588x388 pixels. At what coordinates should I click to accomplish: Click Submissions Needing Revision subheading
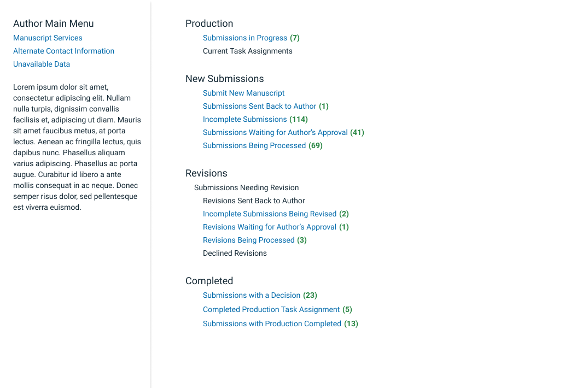[246, 187]
